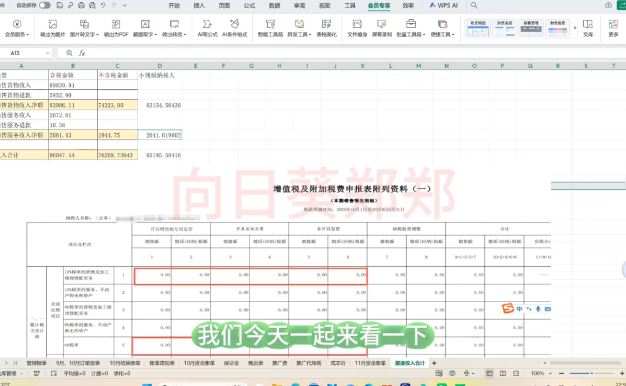
Task: Open the 批量工具箱 dropdown
Action: click(x=411, y=28)
